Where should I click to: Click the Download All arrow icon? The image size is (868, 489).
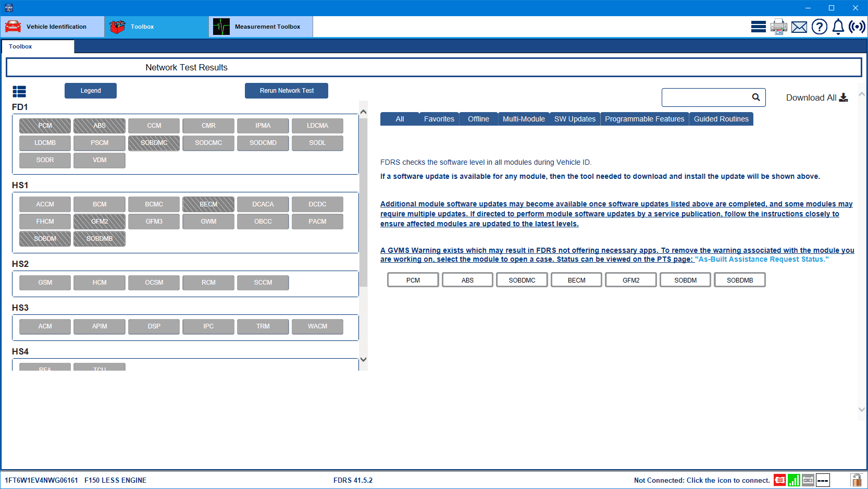[x=844, y=97]
